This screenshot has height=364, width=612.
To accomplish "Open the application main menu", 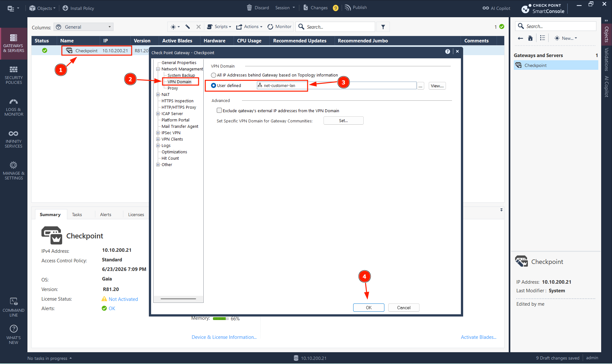I will 13,8.
